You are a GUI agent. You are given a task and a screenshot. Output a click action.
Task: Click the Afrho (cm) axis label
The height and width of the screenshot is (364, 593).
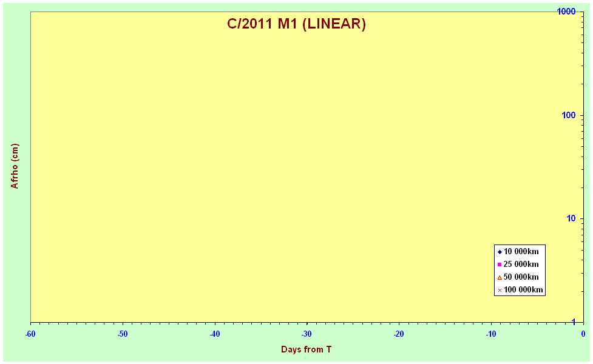pyautogui.click(x=15, y=166)
